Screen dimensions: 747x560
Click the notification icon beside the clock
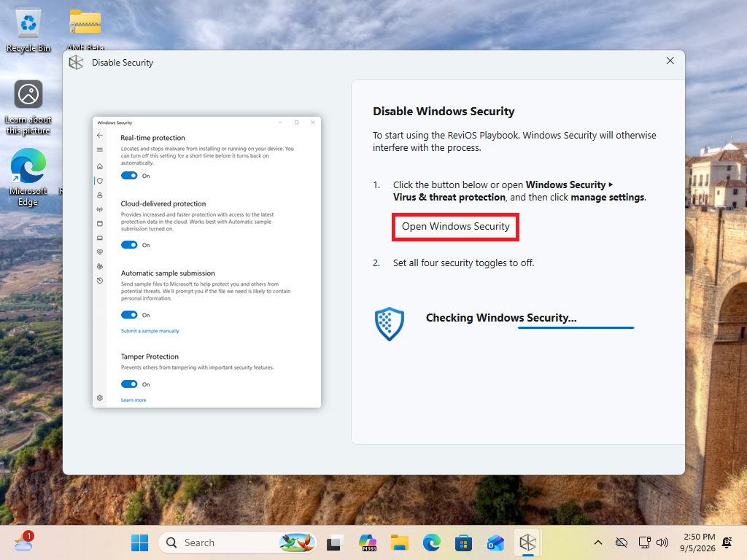pos(727,542)
